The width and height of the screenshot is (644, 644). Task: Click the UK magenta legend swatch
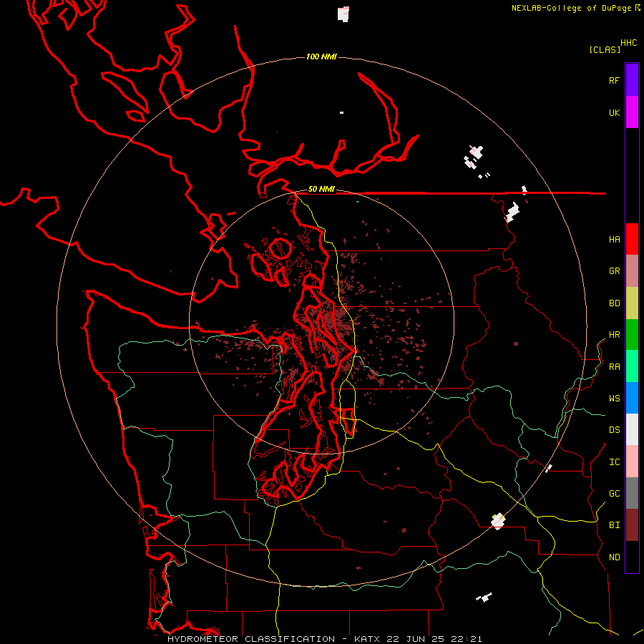[x=632, y=112]
